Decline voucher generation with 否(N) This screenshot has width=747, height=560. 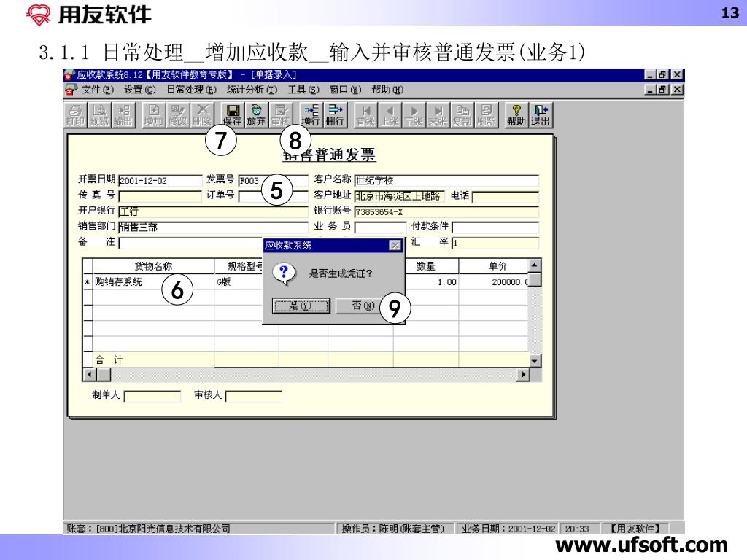click(x=362, y=306)
